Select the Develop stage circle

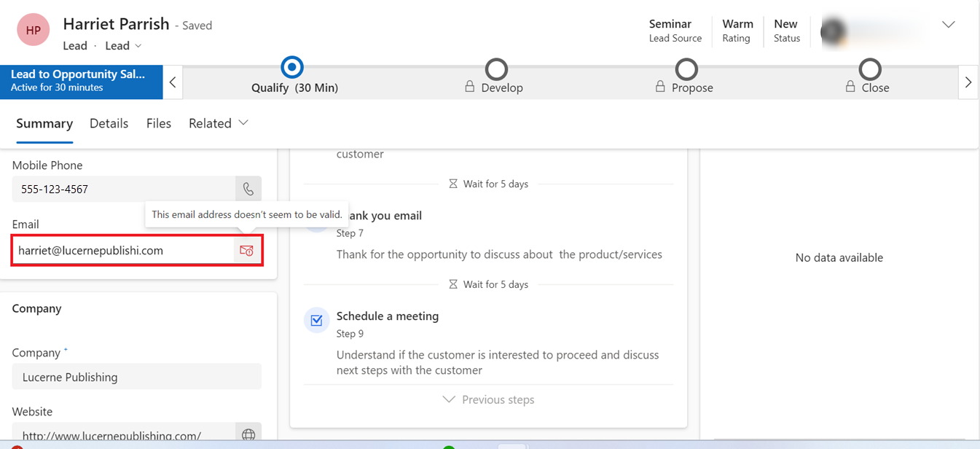(x=497, y=69)
